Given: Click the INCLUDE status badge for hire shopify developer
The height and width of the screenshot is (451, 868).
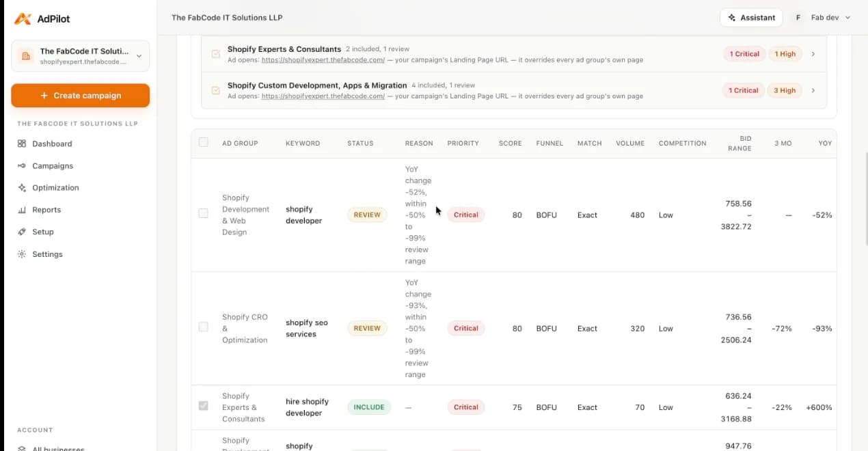Looking at the screenshot, I should point(369,407).
